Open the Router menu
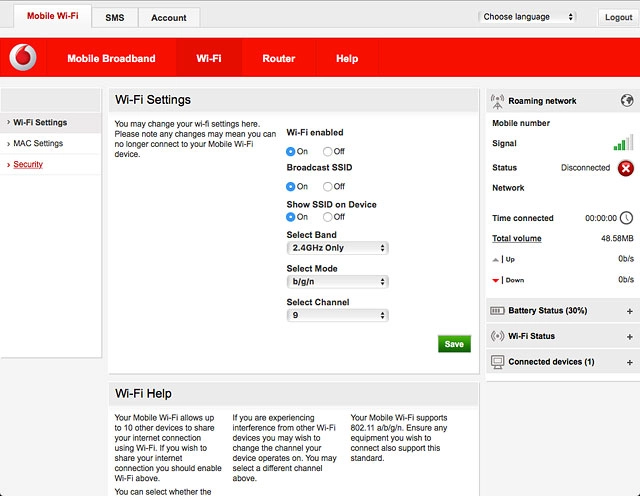Viewport: 640px width, 496px height. click(278, 59)
